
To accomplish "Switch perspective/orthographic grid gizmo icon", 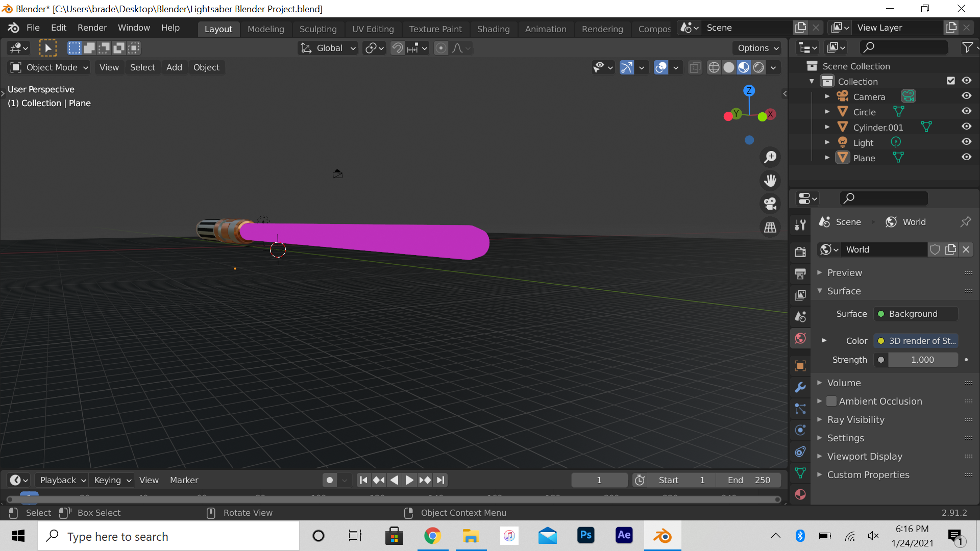I will pos(770,227).
